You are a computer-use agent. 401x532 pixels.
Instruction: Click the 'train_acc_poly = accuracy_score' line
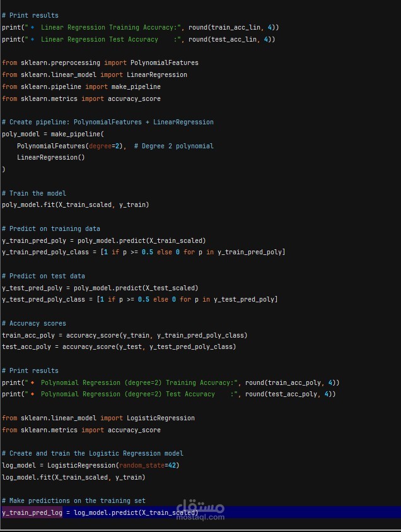pyautogui.click(x=124, y=335)
